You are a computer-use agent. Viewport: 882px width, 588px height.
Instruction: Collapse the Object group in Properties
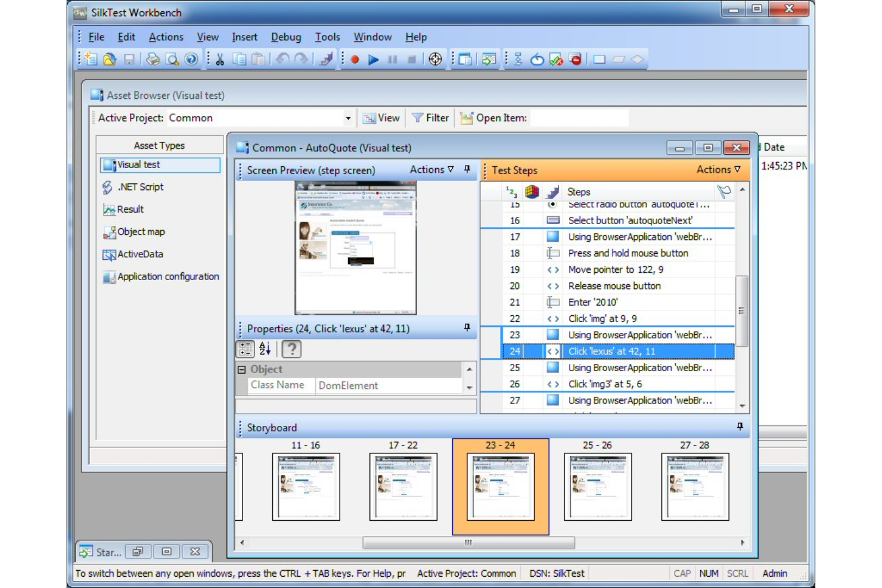(x=243, y=369)
